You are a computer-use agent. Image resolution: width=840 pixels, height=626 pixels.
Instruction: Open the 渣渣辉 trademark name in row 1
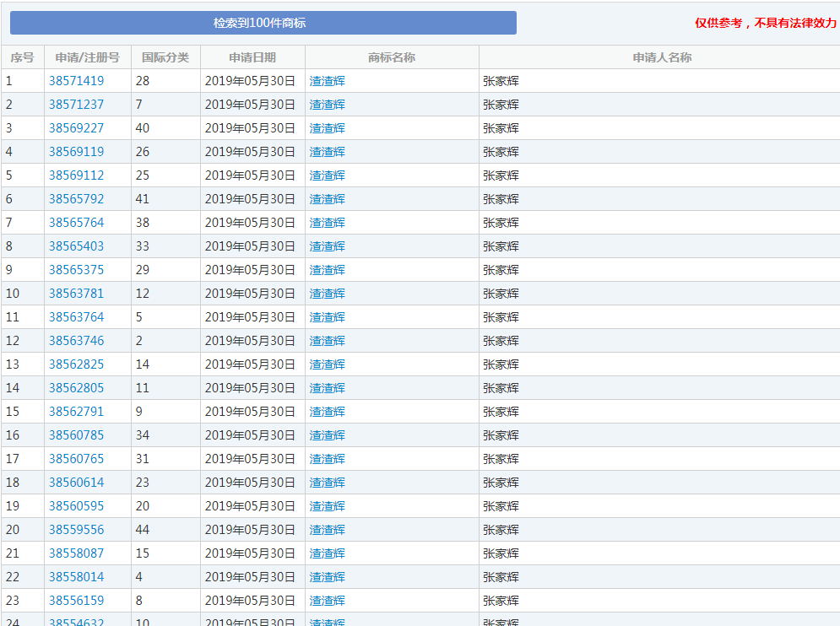point(328,81)
